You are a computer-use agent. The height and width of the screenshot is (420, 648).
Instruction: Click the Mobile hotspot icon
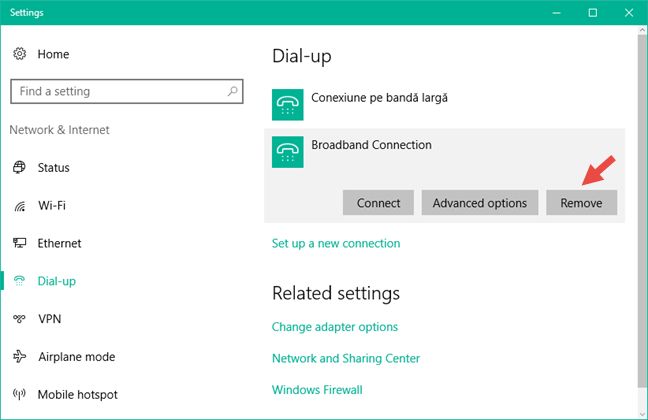tap(19, 394)
